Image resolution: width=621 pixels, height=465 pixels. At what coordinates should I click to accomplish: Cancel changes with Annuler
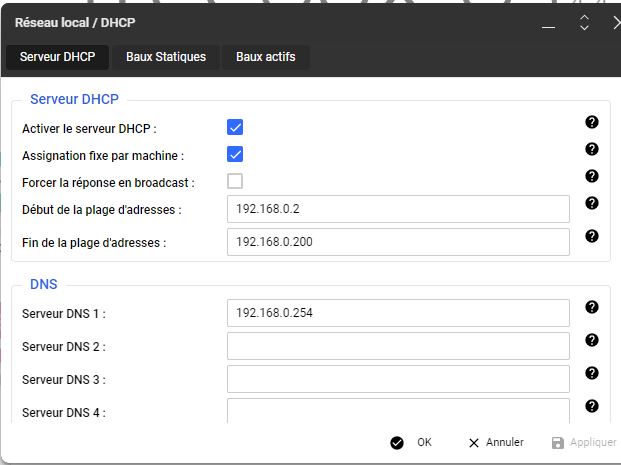click(x=496, y=442)
